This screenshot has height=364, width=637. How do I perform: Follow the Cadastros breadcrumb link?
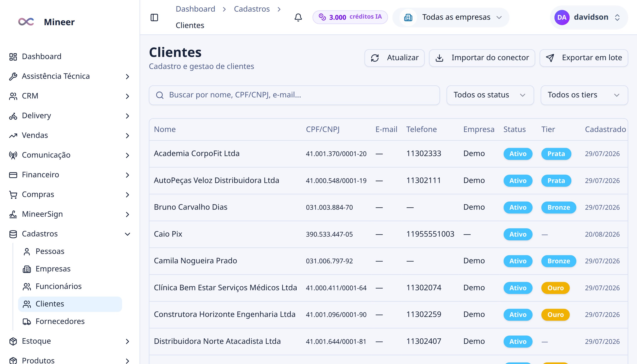(x=252, y=9)
